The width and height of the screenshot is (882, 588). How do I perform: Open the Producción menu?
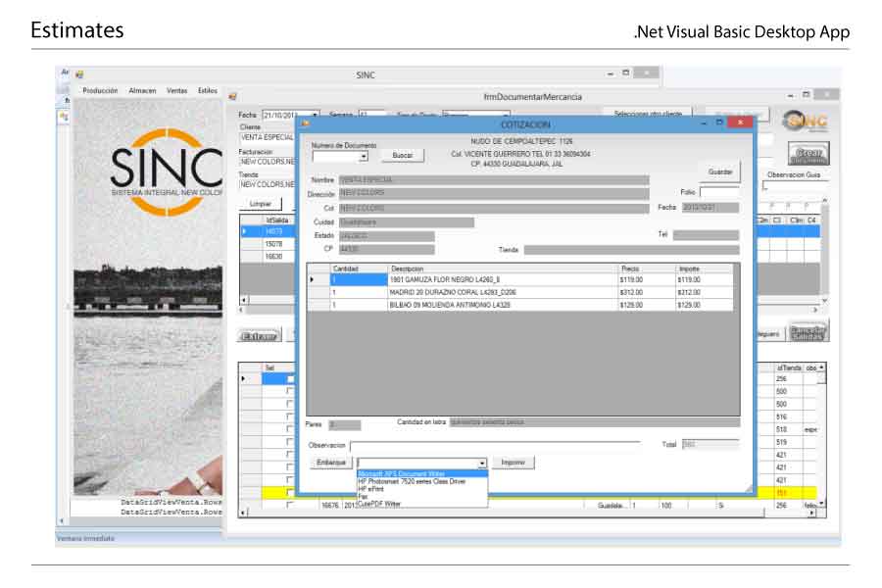point(100,90)
